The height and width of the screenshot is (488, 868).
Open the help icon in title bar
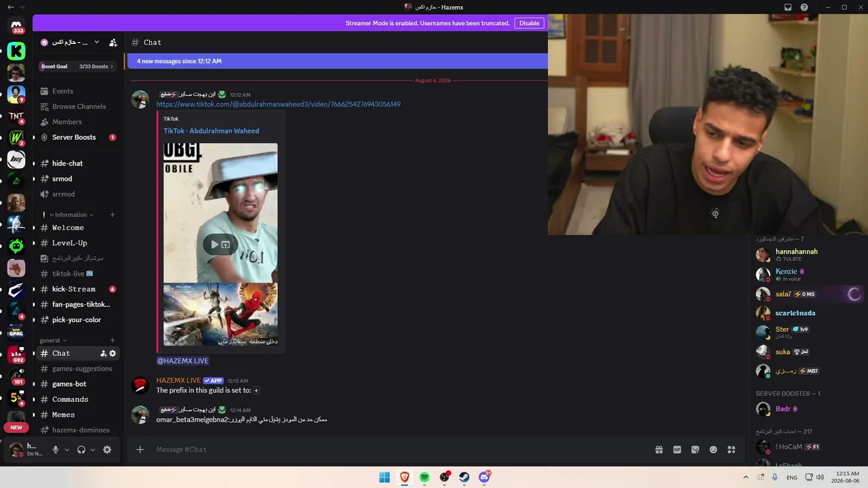[x=804, y=7]
